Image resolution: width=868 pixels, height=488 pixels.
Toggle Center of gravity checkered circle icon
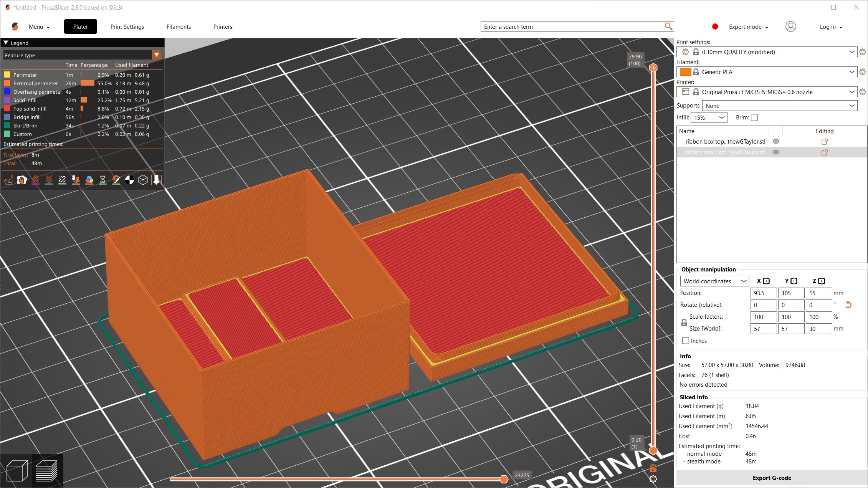click(129, 180)
